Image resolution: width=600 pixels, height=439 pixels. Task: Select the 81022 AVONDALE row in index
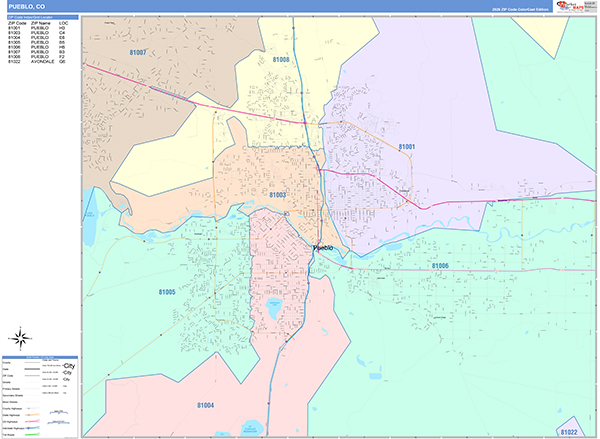click(40, 62)
